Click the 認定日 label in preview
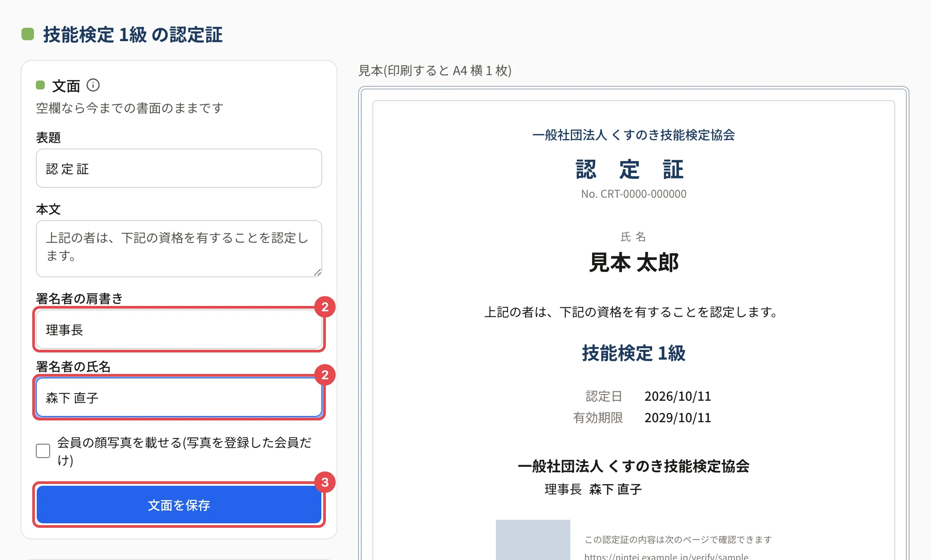The height and width of the screenshot is (560, 931). 604,396
